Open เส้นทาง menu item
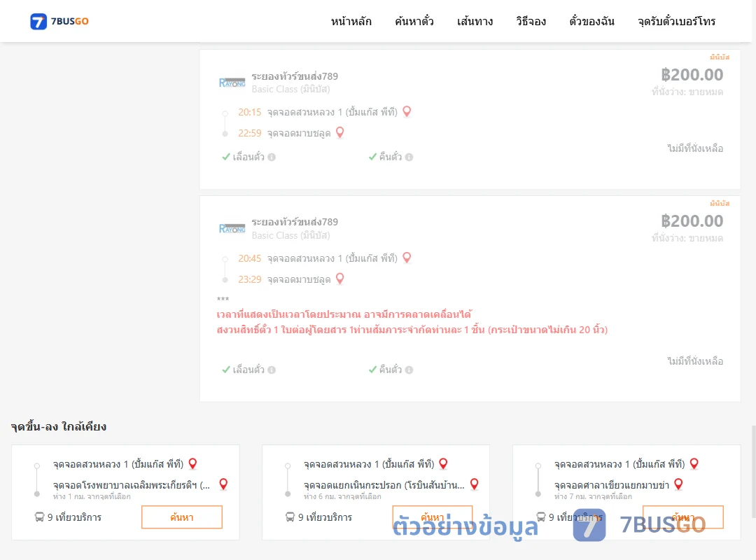This screenshot has width=756, height=560. 475,21
